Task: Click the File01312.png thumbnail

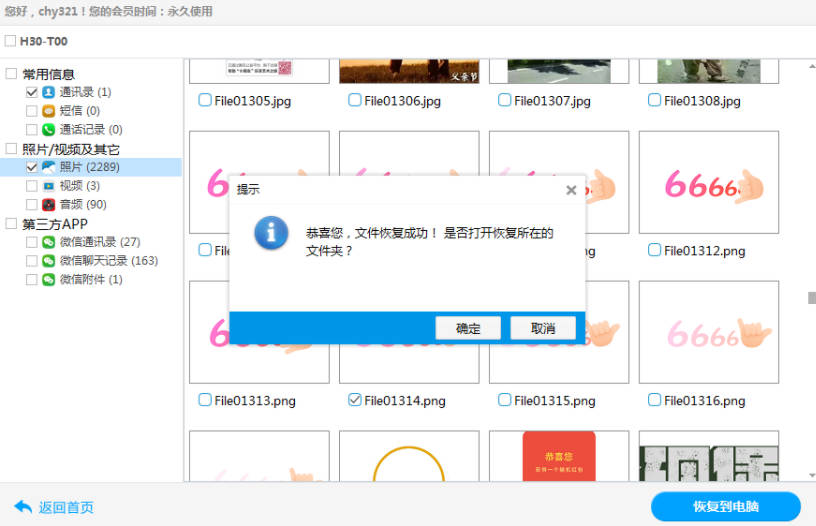Action: pos(709,182)
